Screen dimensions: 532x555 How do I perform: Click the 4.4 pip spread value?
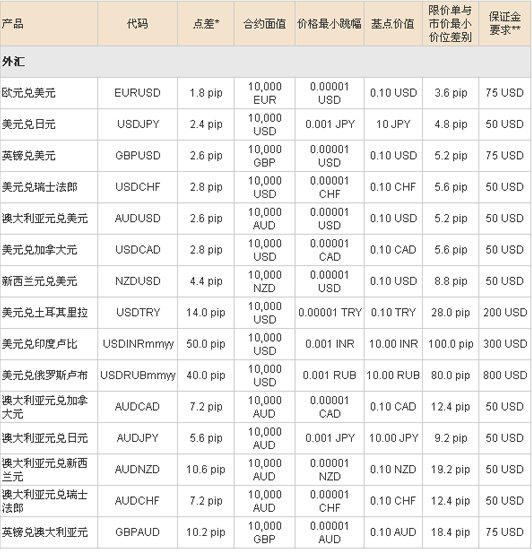coord(206,281)
